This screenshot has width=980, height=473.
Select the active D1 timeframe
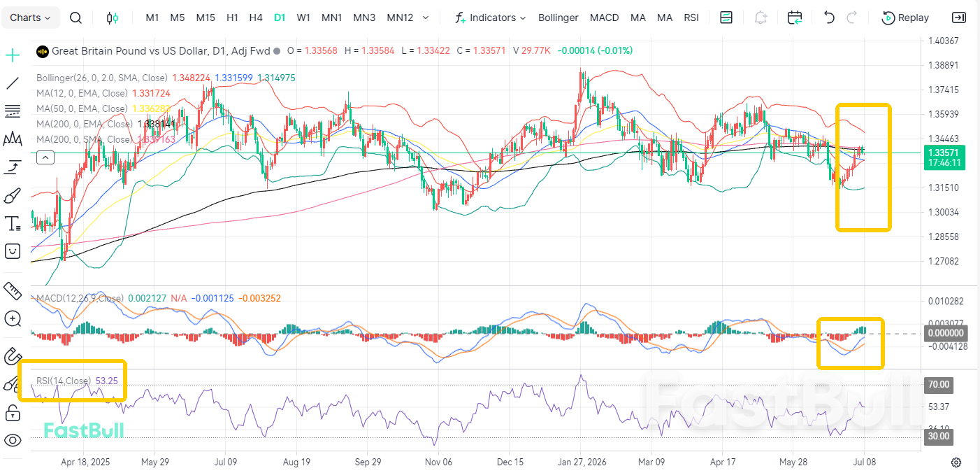280,17
